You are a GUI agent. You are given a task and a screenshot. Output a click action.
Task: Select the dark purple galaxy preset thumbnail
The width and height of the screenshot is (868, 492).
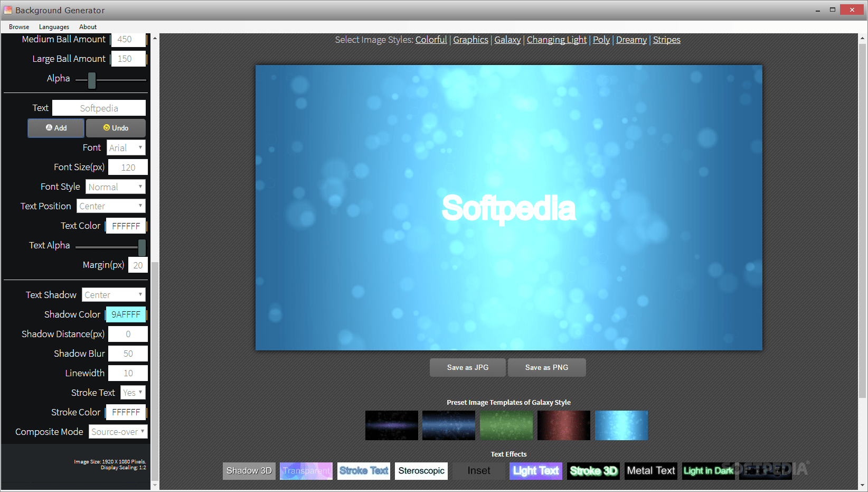391,425
